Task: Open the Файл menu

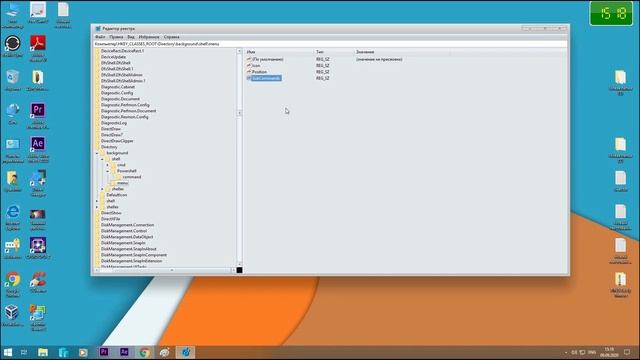Action: pos(100,37)
